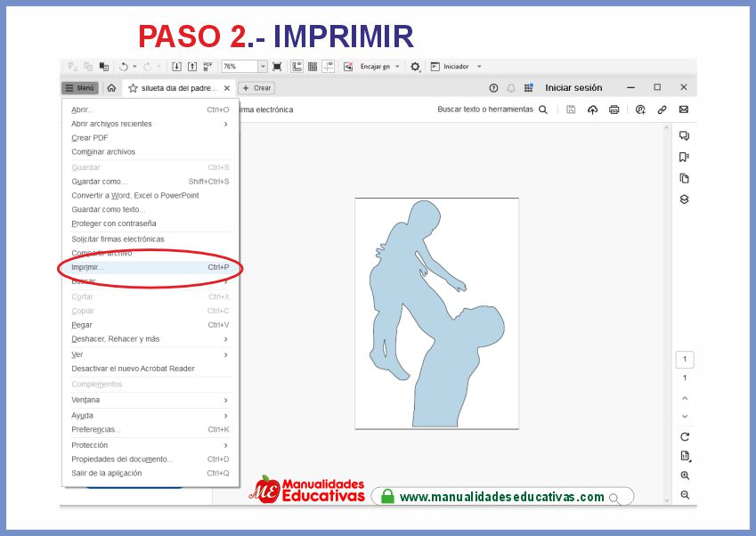Open the comments panel icon
756x536 pixels.
684,136
